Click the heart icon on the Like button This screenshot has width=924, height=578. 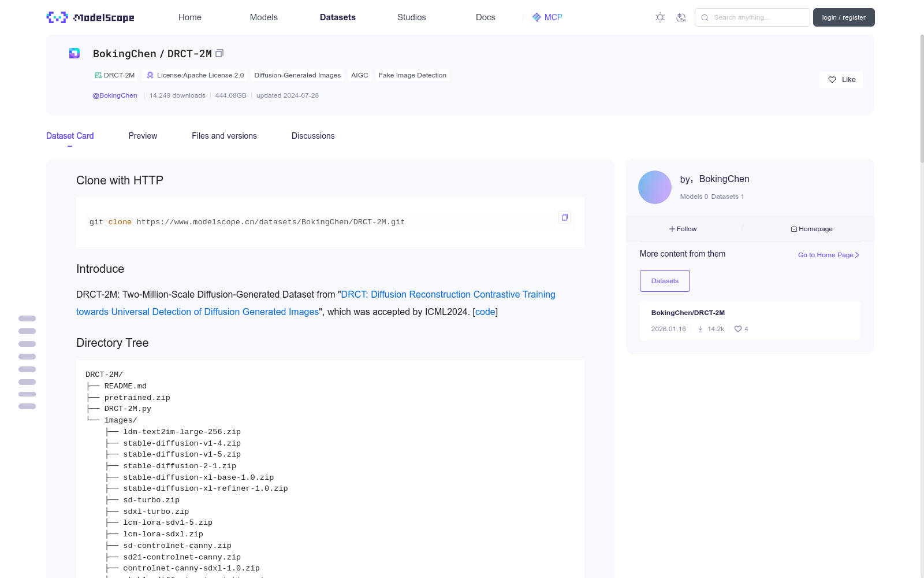(x=832, y=80)
